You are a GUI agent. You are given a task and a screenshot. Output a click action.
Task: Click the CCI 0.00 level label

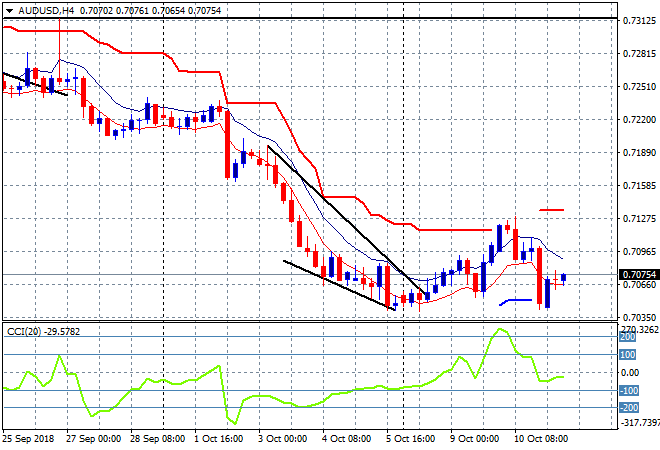(x=630, y=373)
